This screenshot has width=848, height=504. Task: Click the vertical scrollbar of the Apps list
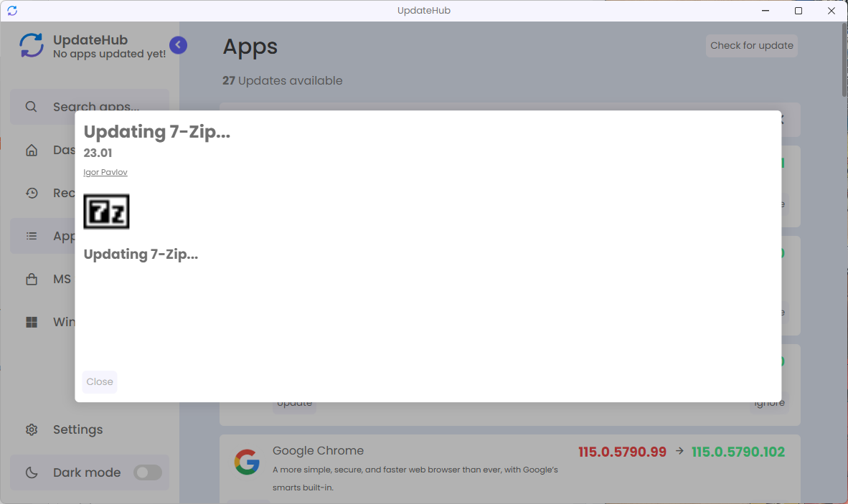point(844,65)
